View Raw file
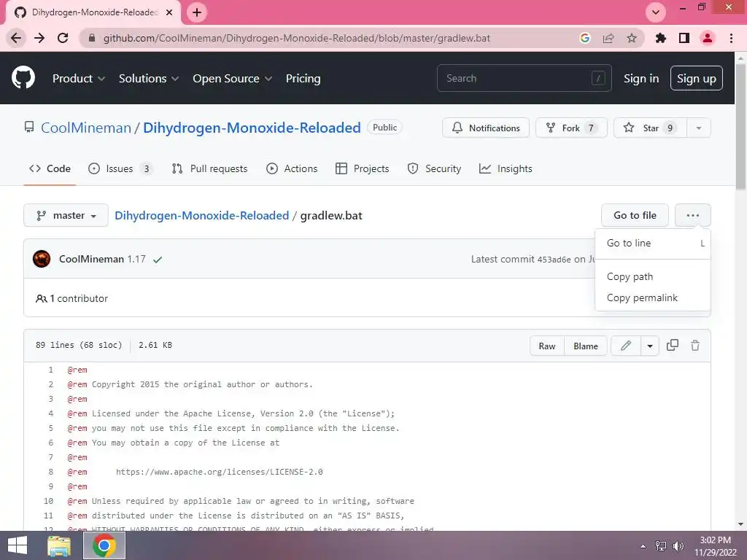The height and width of the screenshot is (560, 747). point(547,346)
